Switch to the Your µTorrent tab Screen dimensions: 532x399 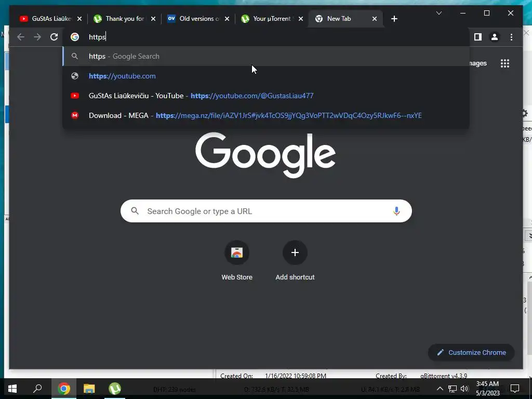(272, 19)
